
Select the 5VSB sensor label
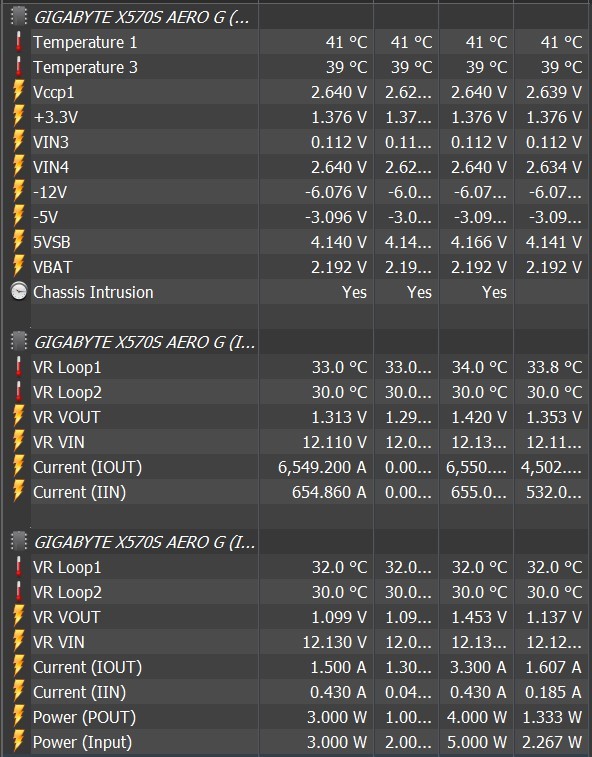[x=52, y=242]
